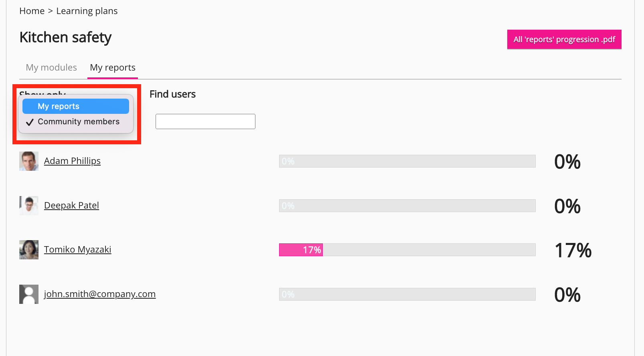Click Adam Phillips' 0% progress bar

[407, 161]
